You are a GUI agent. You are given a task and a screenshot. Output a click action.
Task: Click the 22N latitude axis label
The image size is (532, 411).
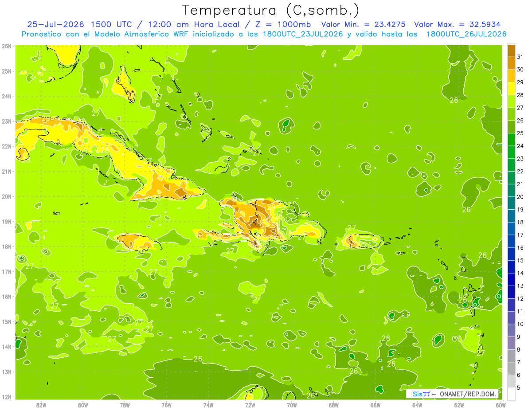click(x=6, y=146)
